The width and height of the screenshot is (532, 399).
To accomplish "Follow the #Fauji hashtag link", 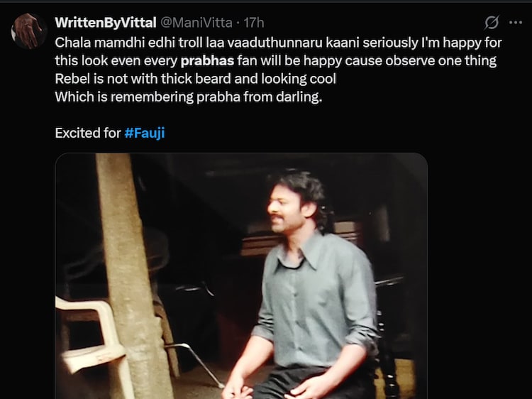I will point(145,133).
